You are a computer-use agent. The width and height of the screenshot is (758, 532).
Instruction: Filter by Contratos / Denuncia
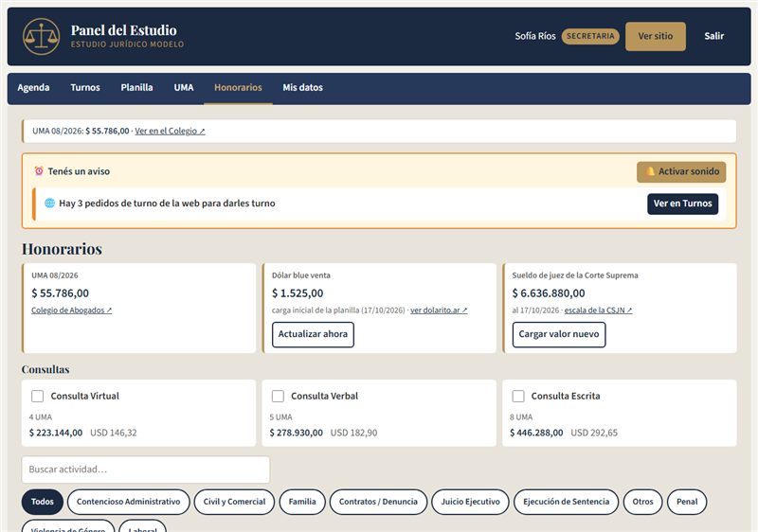click(x=378, y=502)
